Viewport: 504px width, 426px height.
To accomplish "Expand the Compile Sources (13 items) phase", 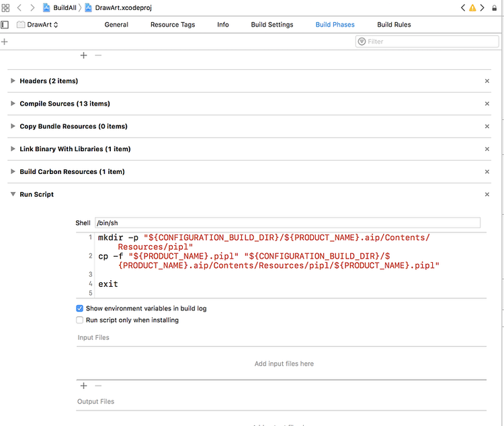I will click(x=13, y=103).
